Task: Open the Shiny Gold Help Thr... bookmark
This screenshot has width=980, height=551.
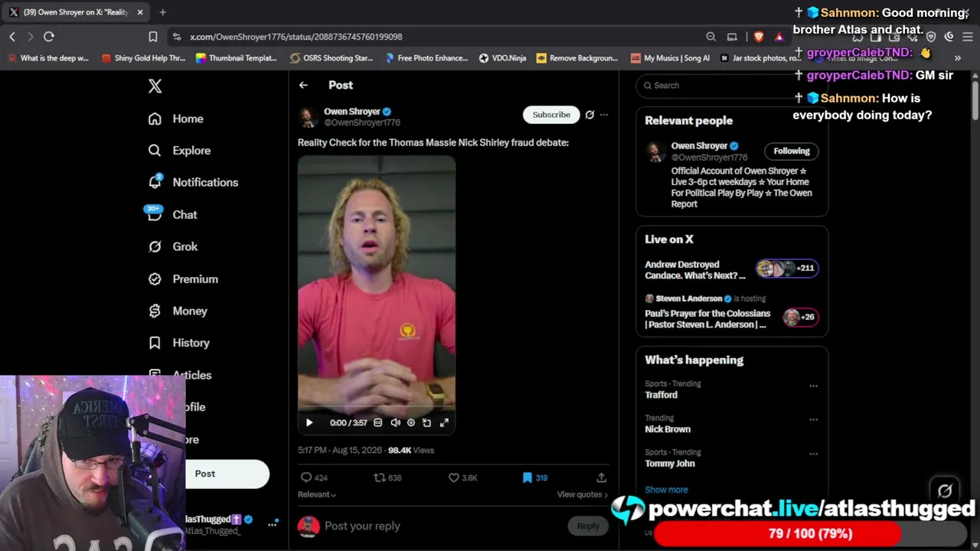Action: tap(144, 58)
